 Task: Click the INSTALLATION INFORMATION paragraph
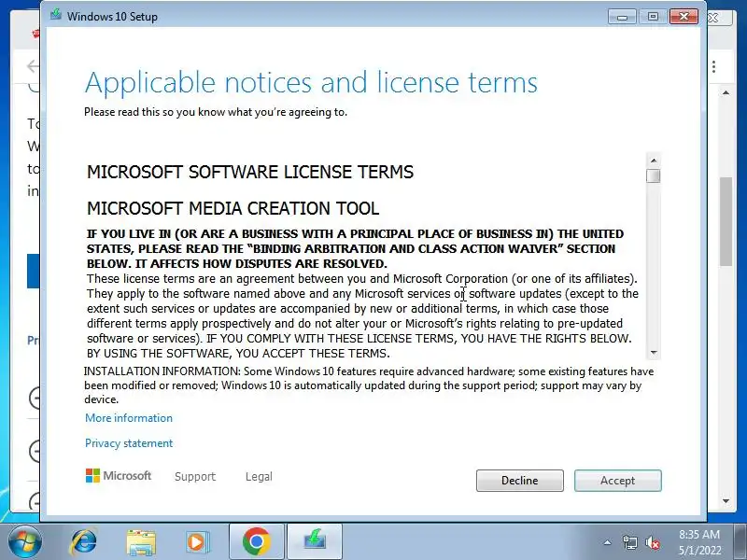point(369,385)
